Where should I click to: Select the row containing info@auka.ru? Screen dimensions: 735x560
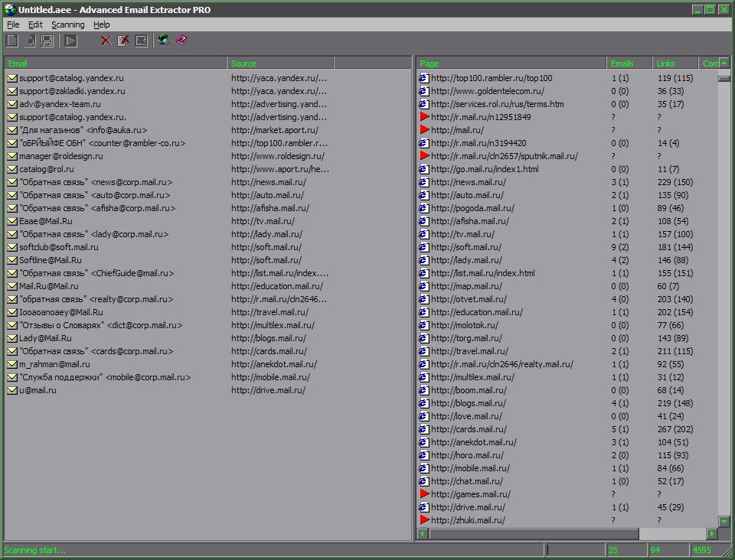pos(83,131)
